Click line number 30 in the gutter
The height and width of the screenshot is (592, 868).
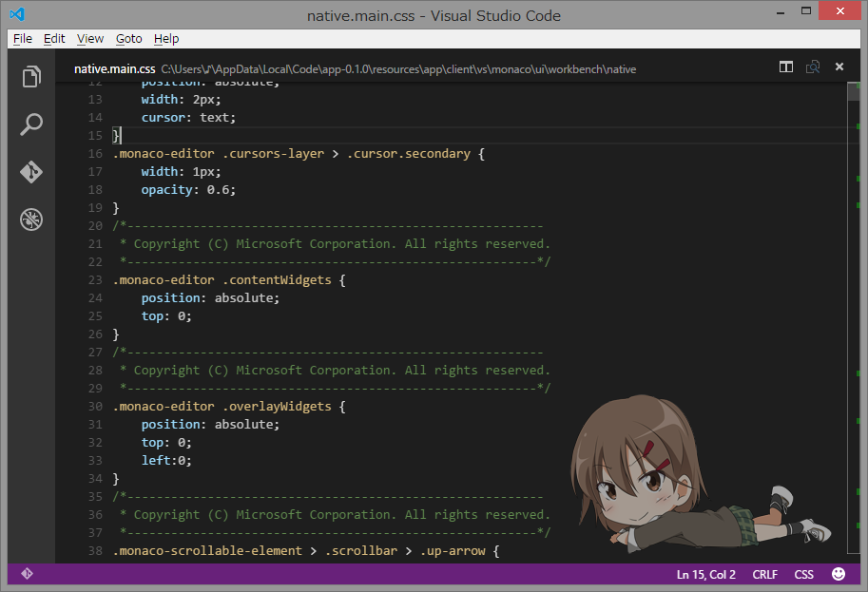(95, 407)
